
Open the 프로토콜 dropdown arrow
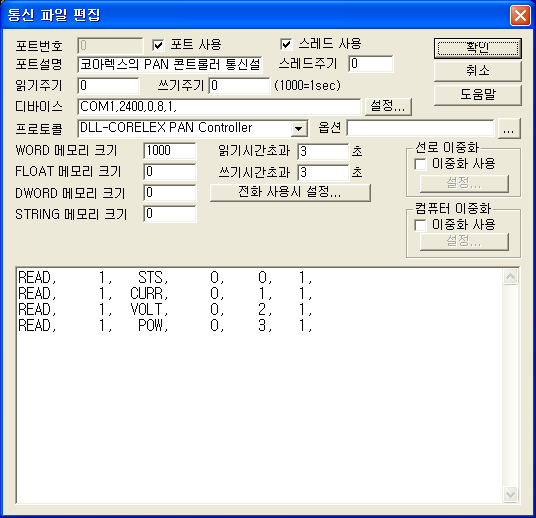(298, 129)
